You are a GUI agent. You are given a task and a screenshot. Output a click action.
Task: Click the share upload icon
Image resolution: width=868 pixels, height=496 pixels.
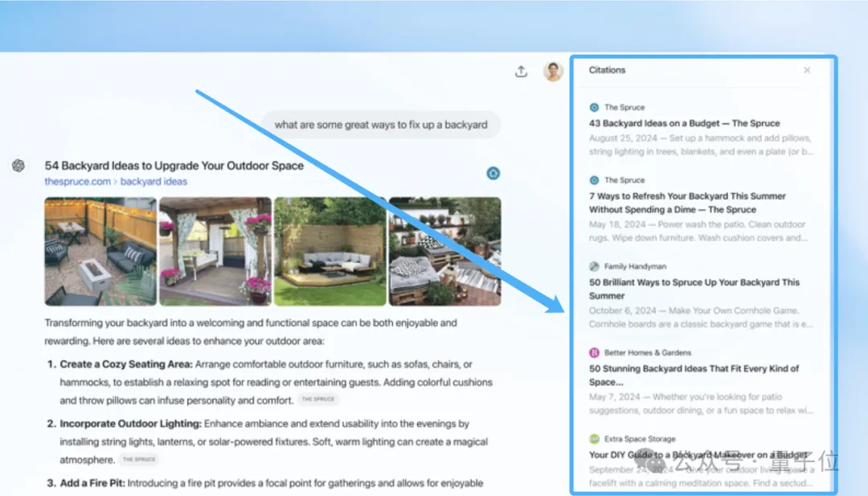(x=521, y=72)
